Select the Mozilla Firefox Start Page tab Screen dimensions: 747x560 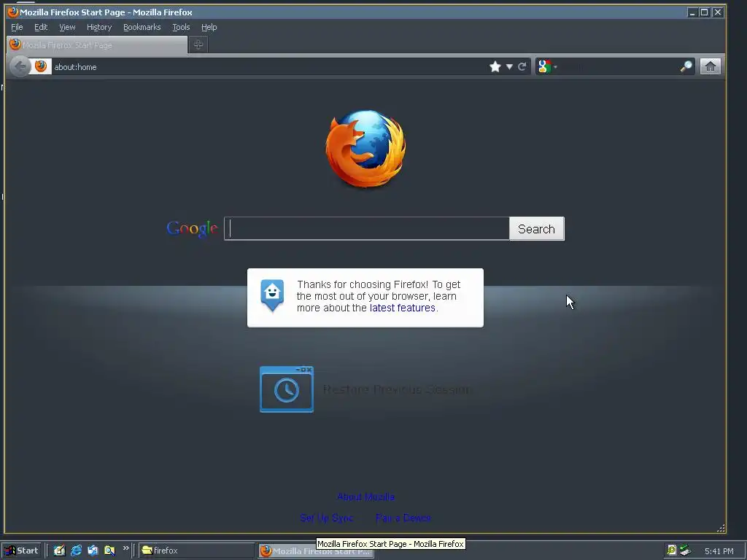pos(97,44)
